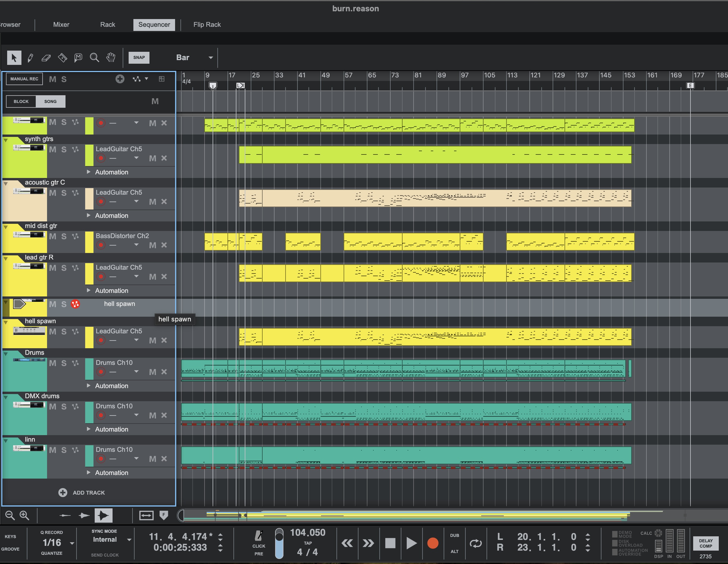Switch to the Flip Rack tab

207,25
